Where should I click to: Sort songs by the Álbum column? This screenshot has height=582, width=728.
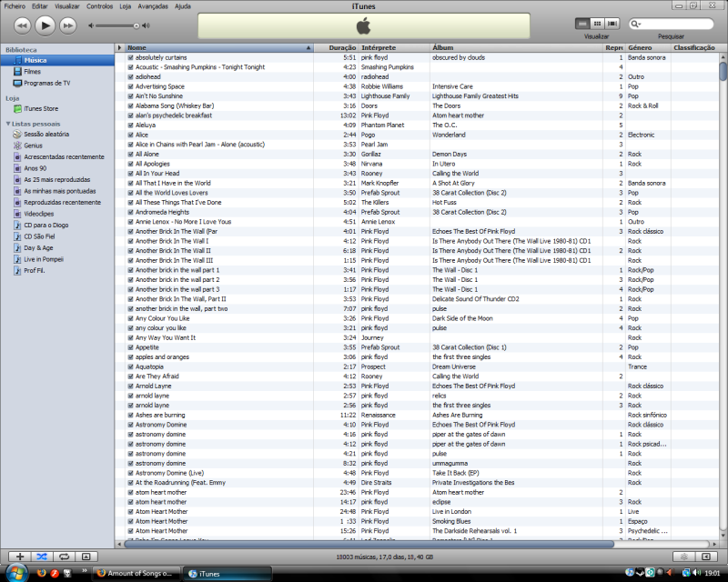516,47
